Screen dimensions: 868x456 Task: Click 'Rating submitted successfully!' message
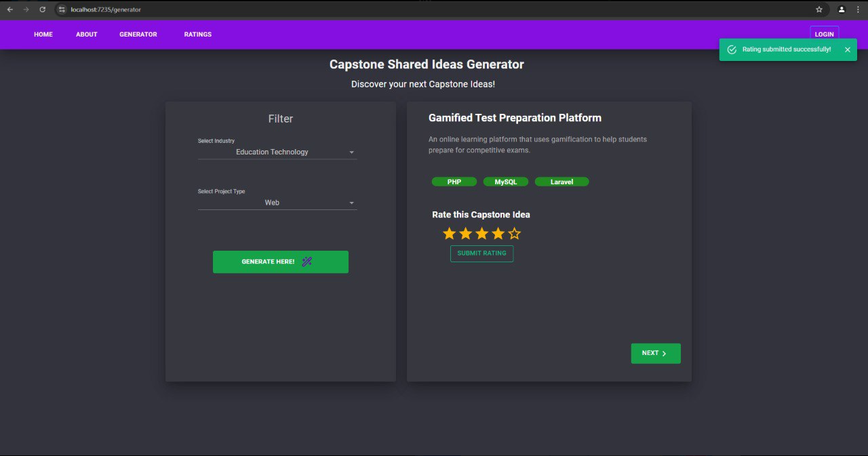787,49
